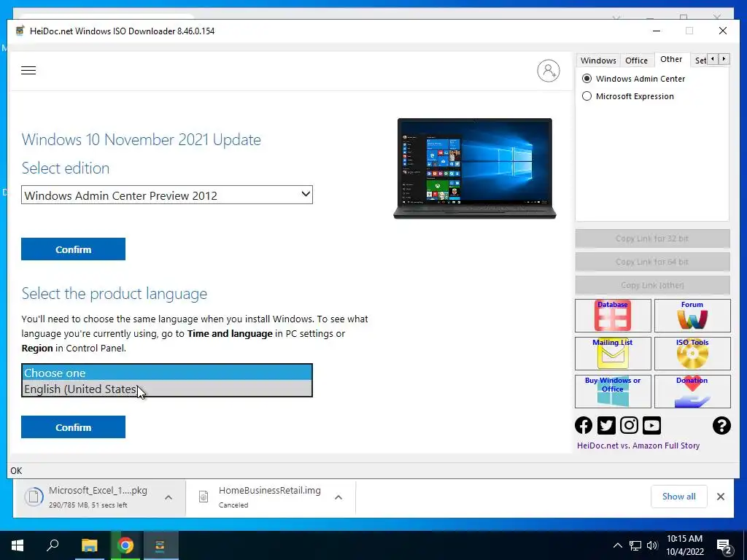Switch to Chrome in the taskbar

(125, 545)
